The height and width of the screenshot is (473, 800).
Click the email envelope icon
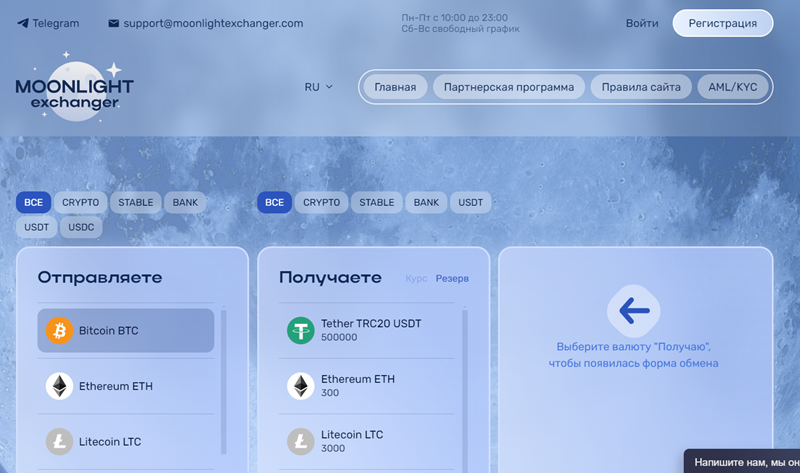[x=113, y=23]
